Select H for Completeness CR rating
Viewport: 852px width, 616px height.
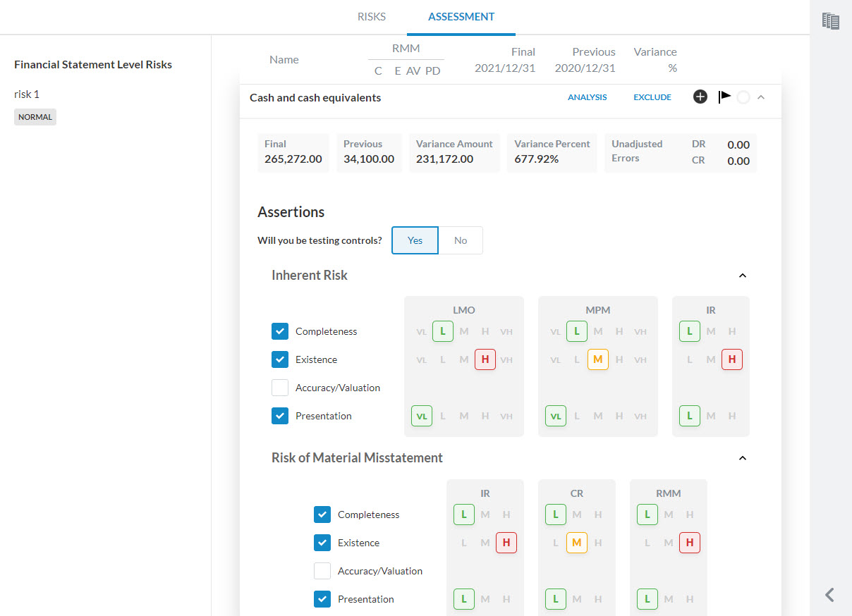[x=597, y=515]
